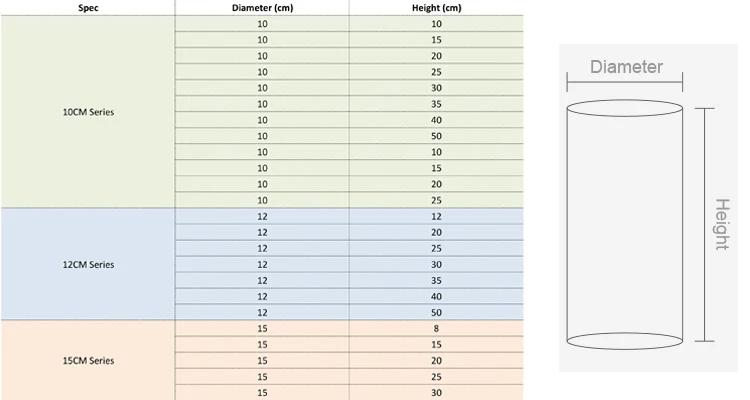Select the 15CM Series cell
Screen dimensions: 750x400
[x=88, y=360]
